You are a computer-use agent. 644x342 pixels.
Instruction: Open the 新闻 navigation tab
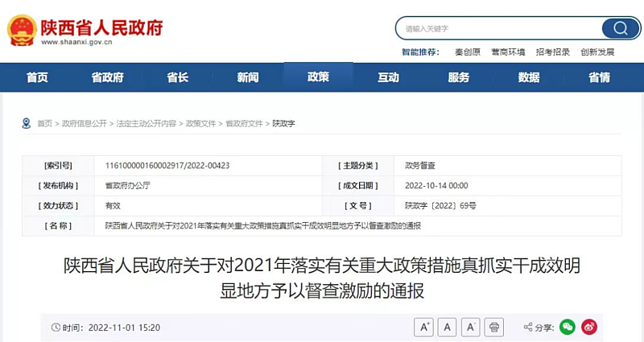tap(248, 77)
